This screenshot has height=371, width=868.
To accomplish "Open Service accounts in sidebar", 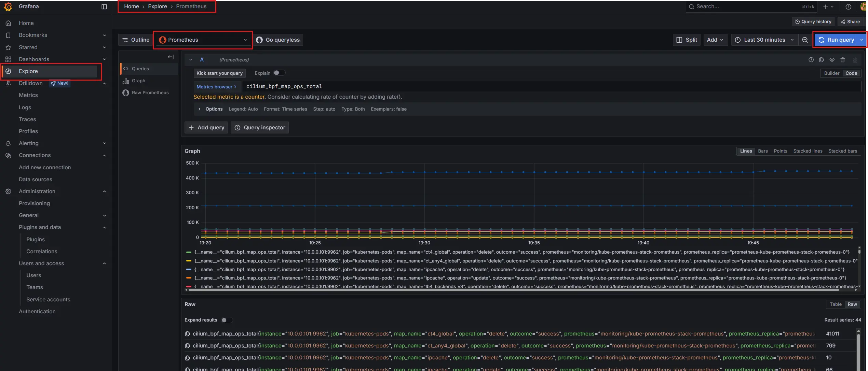I will [48, 300].
